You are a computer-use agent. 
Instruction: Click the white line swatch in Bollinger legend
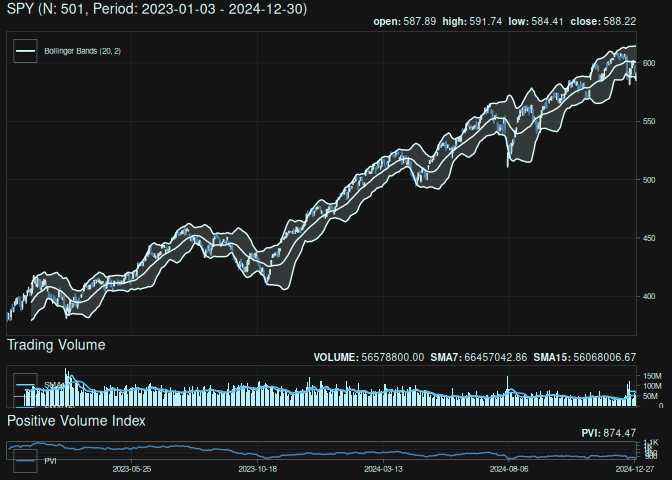(25, 51)
